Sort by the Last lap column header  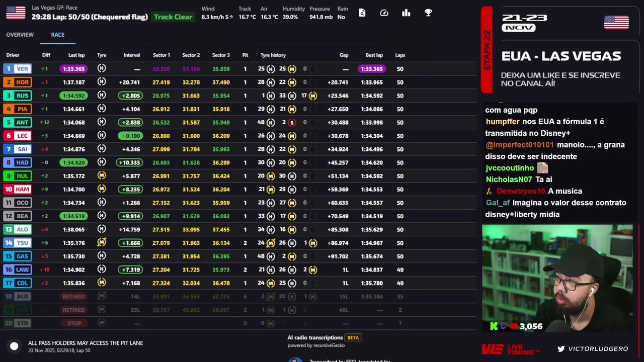point(76,55)
